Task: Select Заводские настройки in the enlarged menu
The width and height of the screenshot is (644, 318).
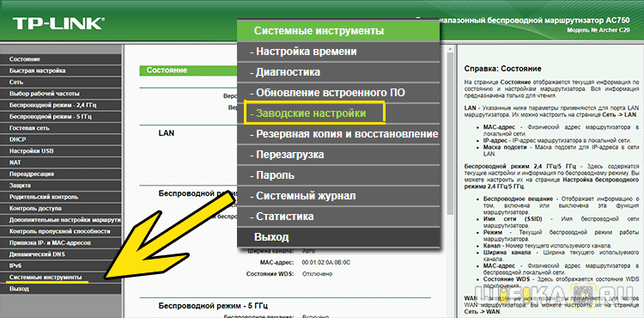Action: tap(338, 113)
